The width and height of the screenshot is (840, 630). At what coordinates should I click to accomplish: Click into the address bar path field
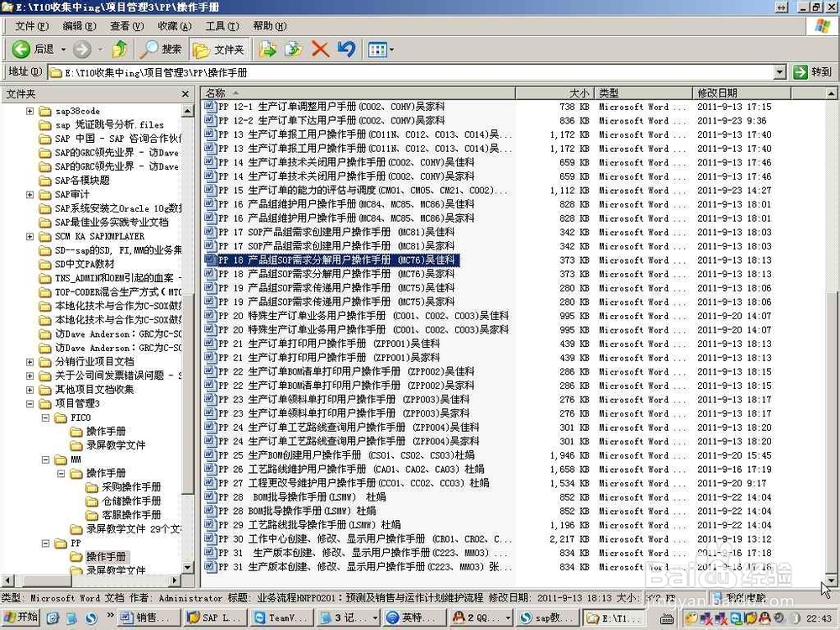411,71
